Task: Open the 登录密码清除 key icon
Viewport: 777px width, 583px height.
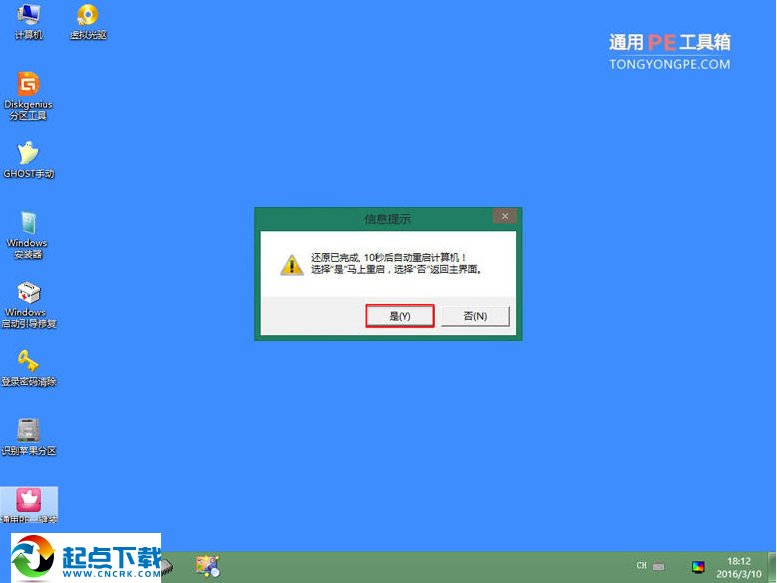Action: [x=29, y=368]
